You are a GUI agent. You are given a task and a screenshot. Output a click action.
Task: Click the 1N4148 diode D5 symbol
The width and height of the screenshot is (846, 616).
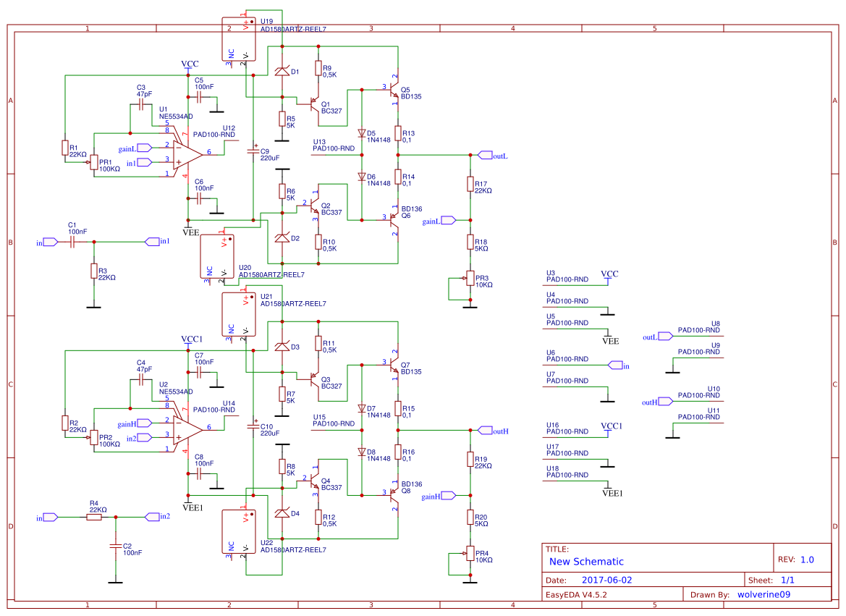tap(360, 133)
